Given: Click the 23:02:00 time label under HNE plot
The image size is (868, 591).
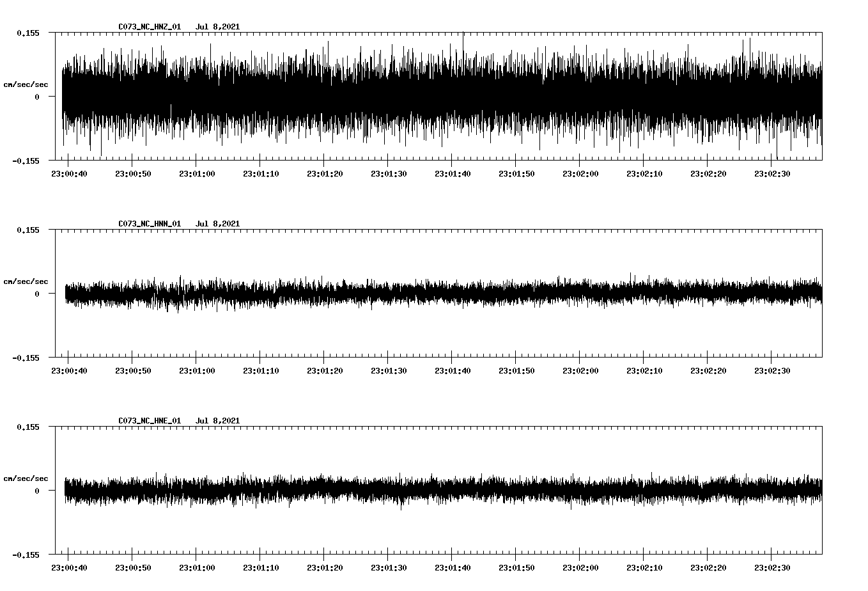Looking at the screenshot, I should tap(580, 568).
